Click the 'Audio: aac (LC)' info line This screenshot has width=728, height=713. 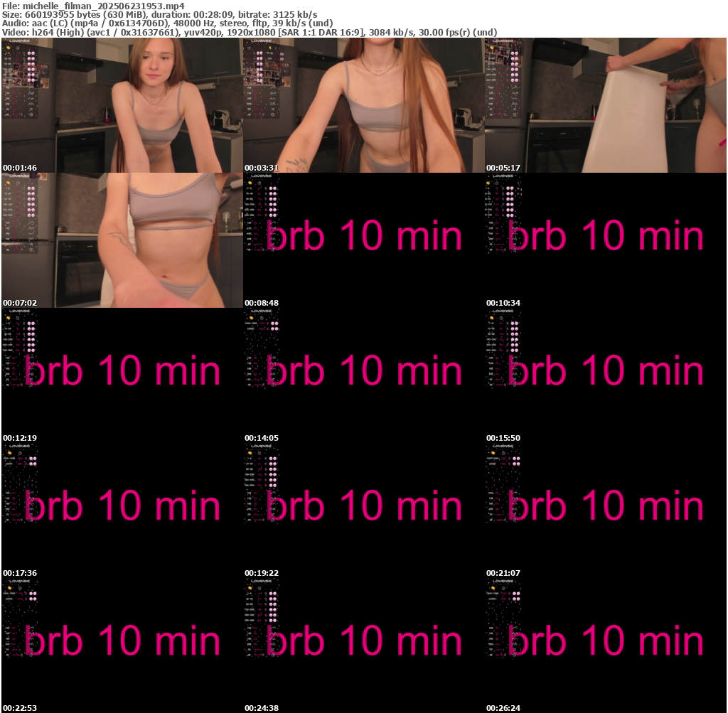pos(168,23)
